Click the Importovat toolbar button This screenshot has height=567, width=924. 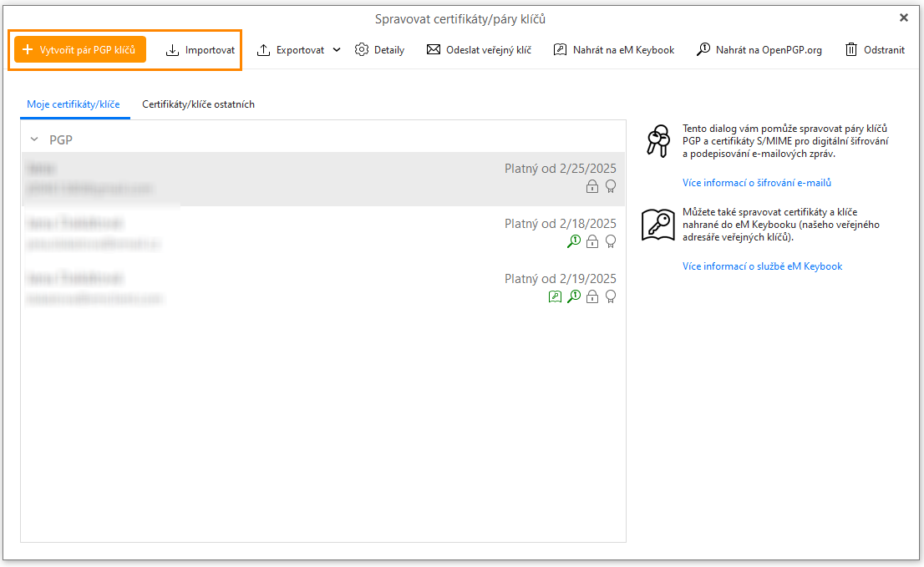pos(201,50)
